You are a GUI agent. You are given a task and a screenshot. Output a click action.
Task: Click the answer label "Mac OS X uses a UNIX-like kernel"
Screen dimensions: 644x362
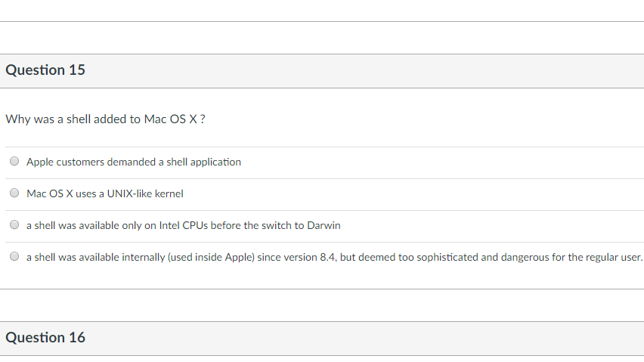[105, 193]
